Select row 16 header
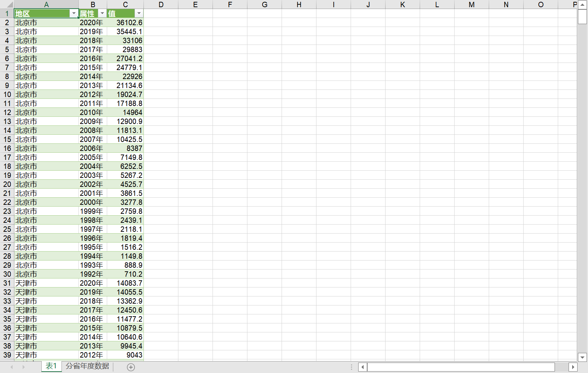 (7, 148)
